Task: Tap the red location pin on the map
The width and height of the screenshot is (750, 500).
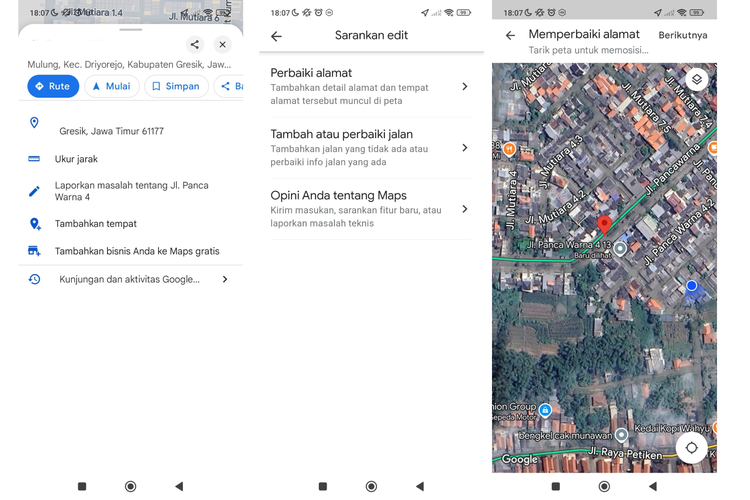Action: [604, 225]
